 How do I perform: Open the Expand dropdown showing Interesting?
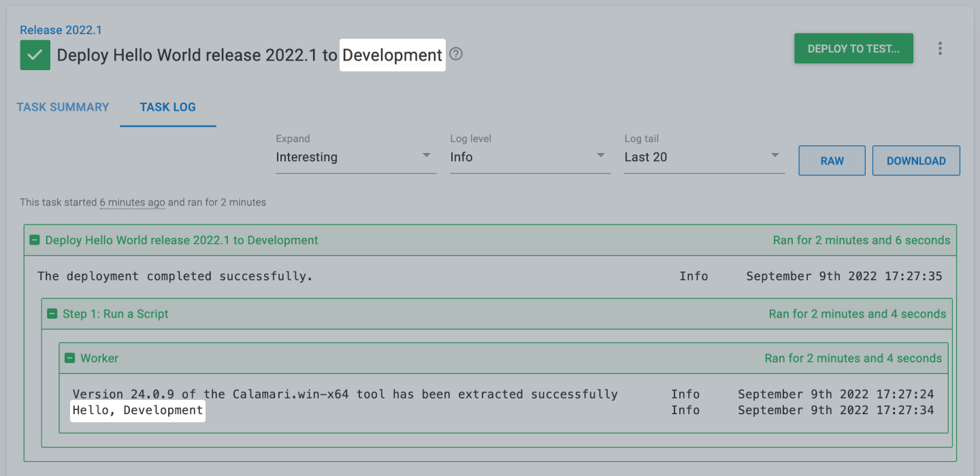[355, 157]
